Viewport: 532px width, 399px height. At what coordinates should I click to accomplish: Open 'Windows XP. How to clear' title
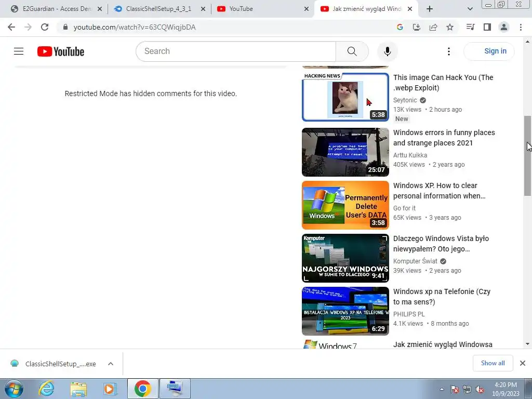coord(439,190)
